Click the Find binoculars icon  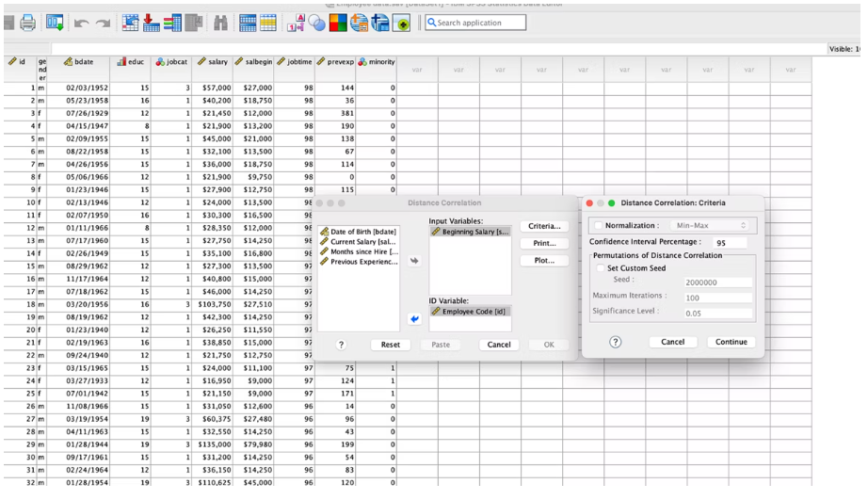pyautogui.click(x=220, y=23)
